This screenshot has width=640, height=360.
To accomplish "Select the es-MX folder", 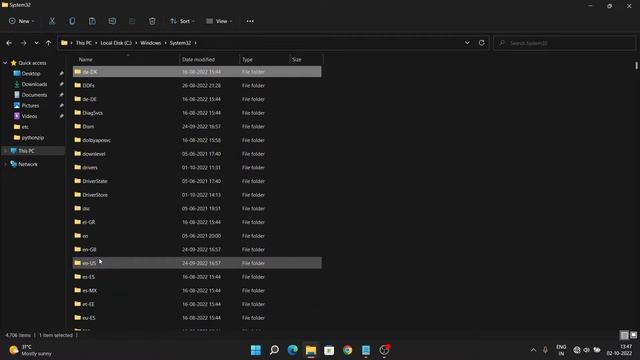I will point(197,291).
